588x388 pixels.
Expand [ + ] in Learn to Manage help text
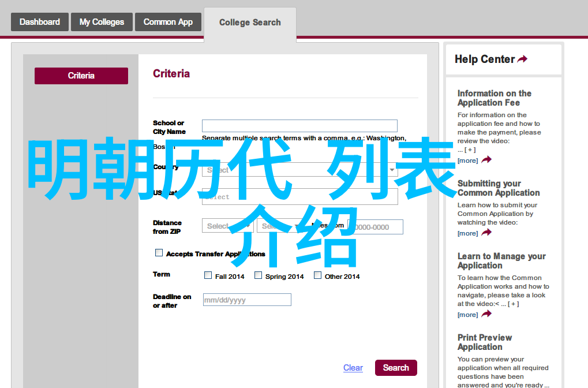click(514, 304)
